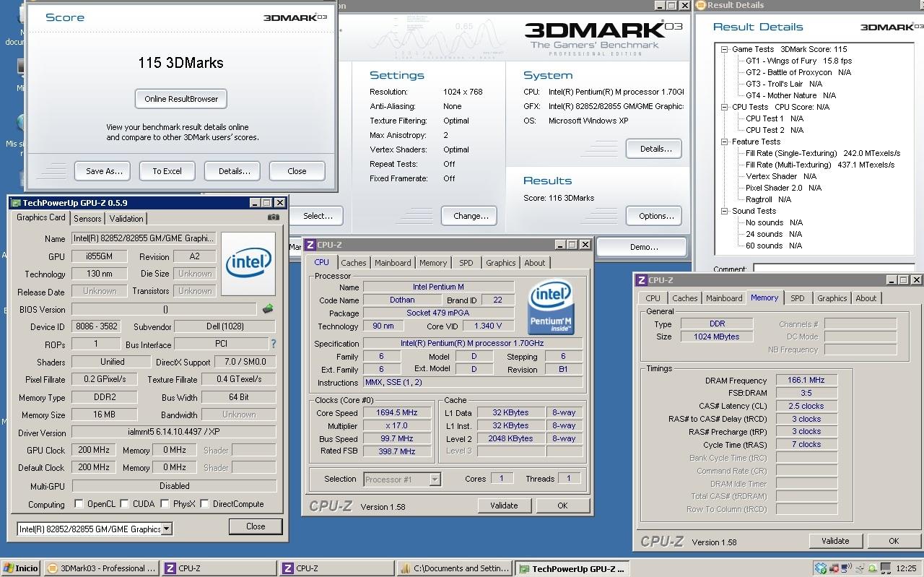The image size is (924, 577).
Task: Switch to the Validation tab in GPU-Z
Action: (x=126, y=218)
